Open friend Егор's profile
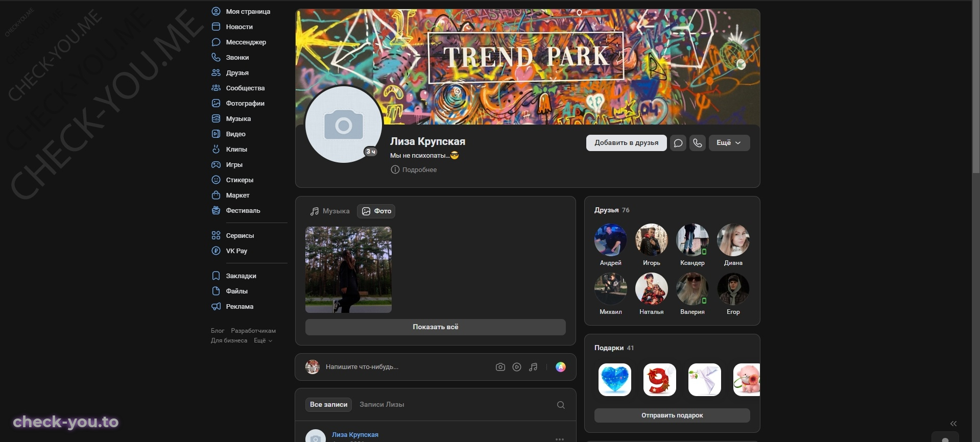This screenshot has height=442, width=980. [733, 289]
